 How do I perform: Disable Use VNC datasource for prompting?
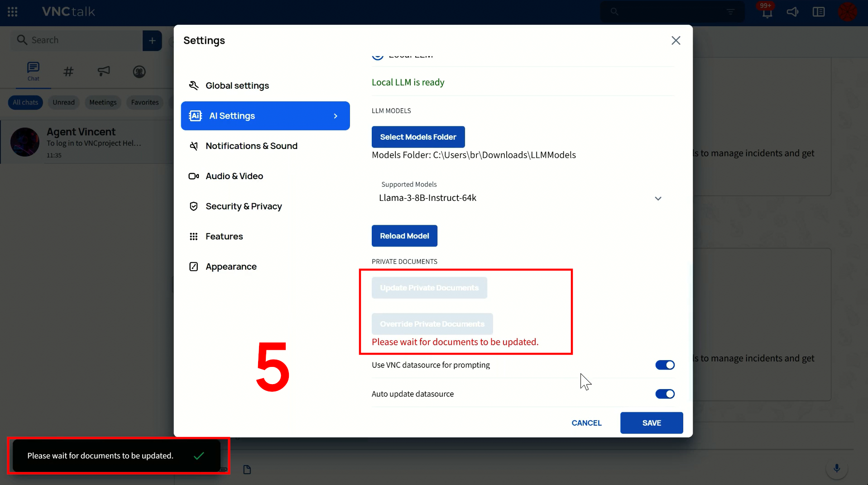pos(665,365)
